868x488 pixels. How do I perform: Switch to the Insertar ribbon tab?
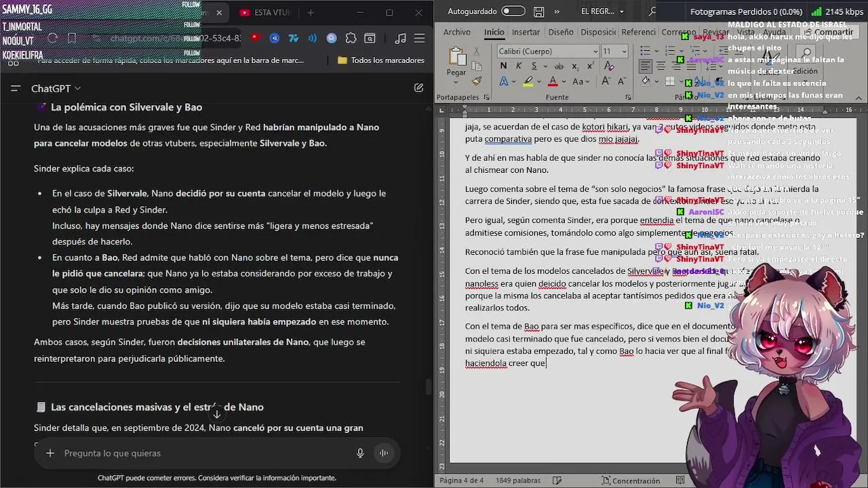526,32
